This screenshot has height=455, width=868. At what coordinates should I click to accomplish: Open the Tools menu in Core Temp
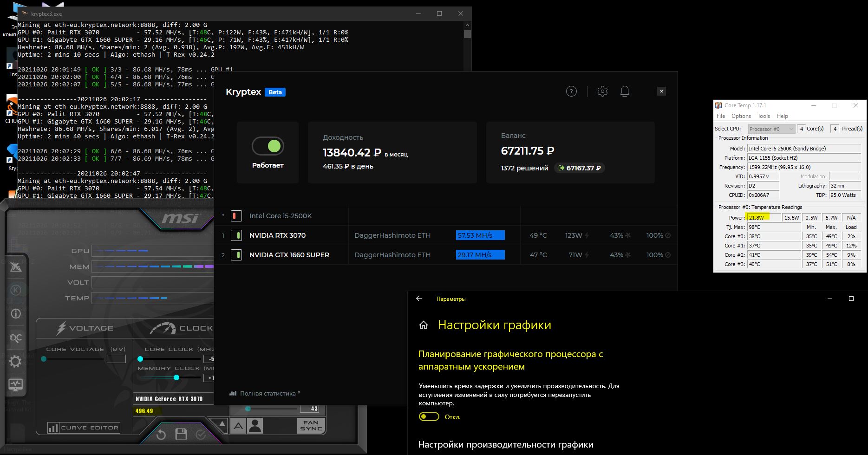pos(764,116)
